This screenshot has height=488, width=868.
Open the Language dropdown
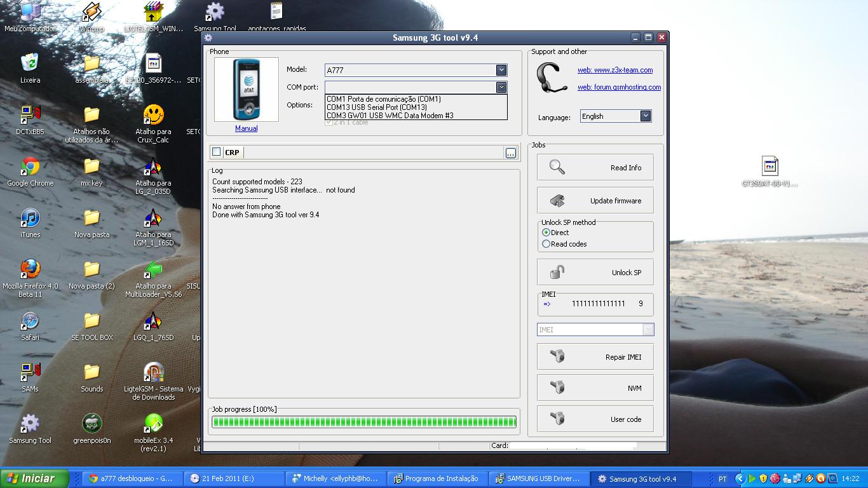click(x=646, y=116)
